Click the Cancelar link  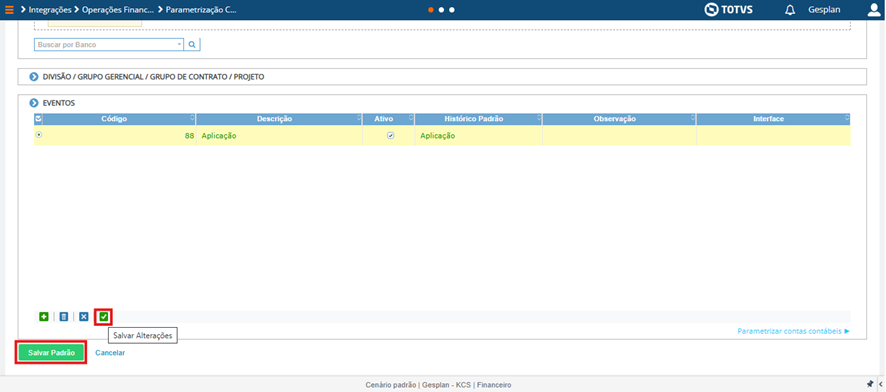coord(110,352)
